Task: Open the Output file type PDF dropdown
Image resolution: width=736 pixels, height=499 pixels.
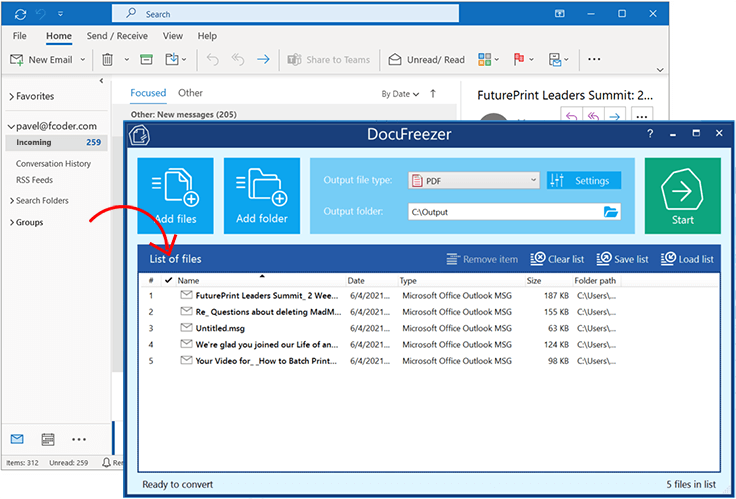Action: [x=474, y=180]
